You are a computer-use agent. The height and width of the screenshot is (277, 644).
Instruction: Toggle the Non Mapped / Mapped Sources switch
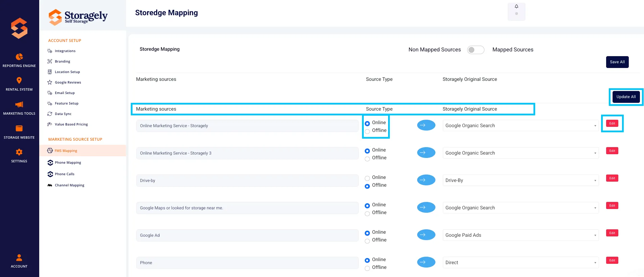tap(476, 50)
